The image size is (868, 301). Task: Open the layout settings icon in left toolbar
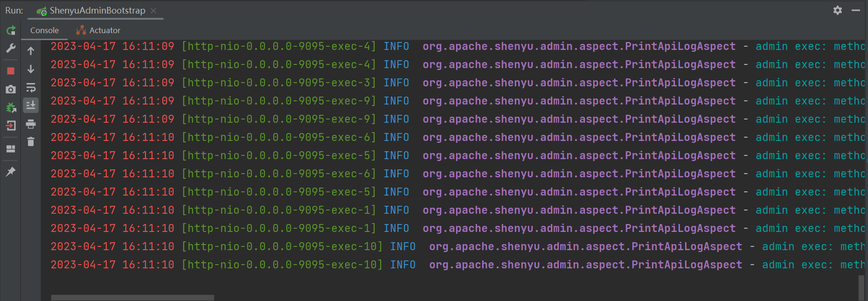[11, 149]
